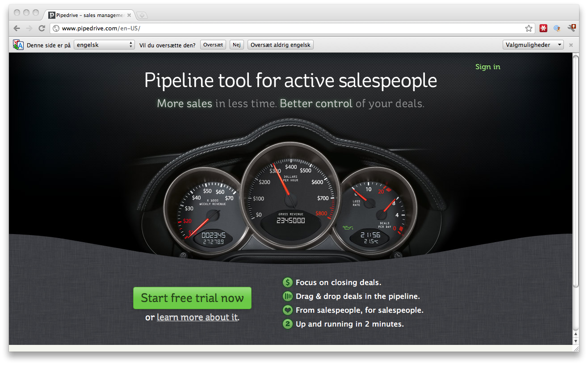
Task: Click the red extension icon in toolbar
Action: [x=543, y=28]
